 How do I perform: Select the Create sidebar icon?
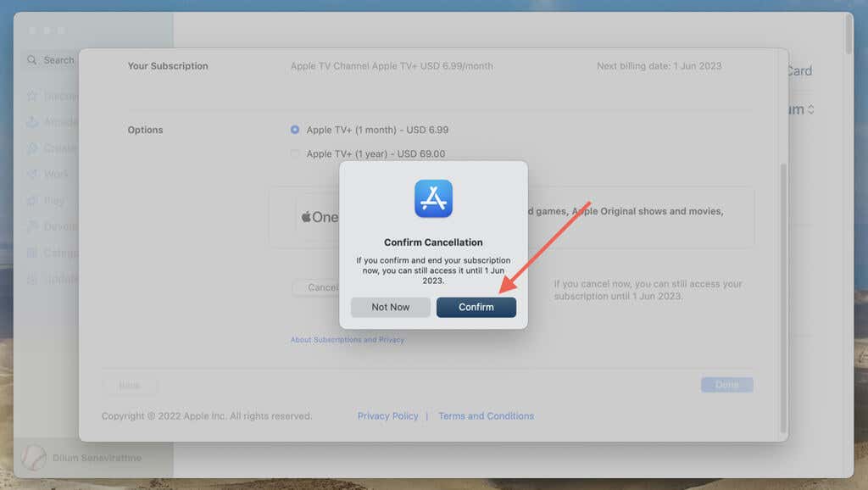tap(31, 148)
